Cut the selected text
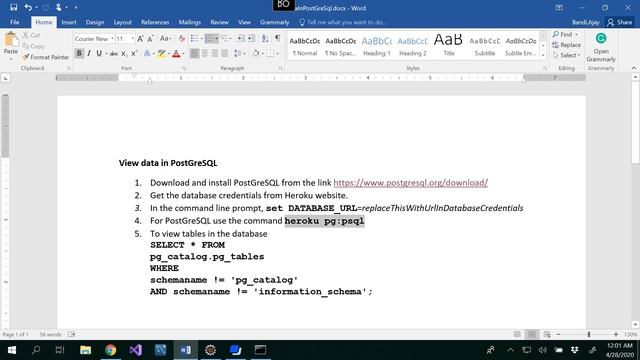640x360 pixels. [x=31, y=35]
